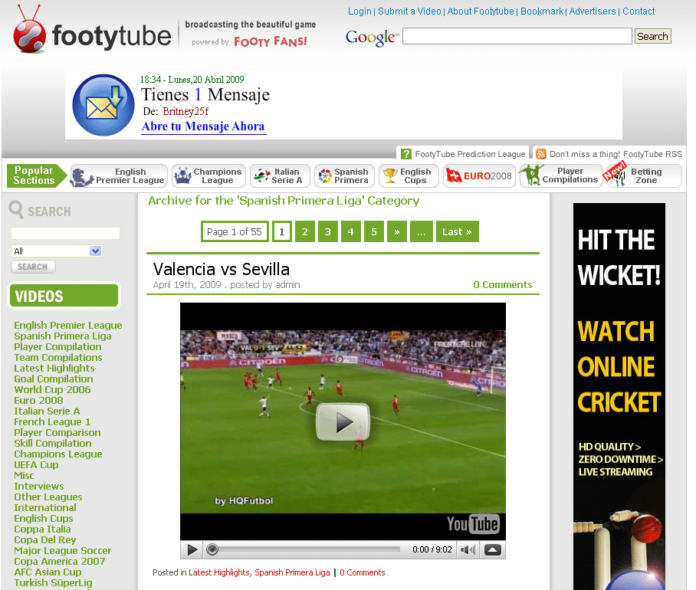Open the Login link
This screenshot has width=696, height=590.
[x=360, y=12]
